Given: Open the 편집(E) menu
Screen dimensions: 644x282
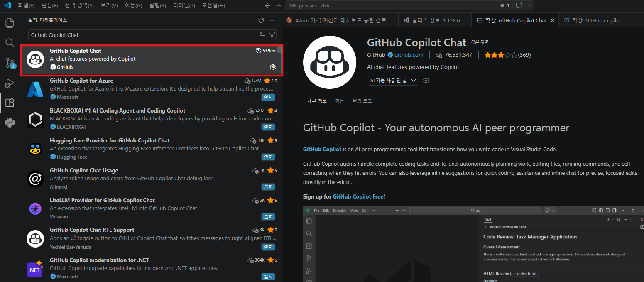Looking at the screenshot, I should click(50, 6).
